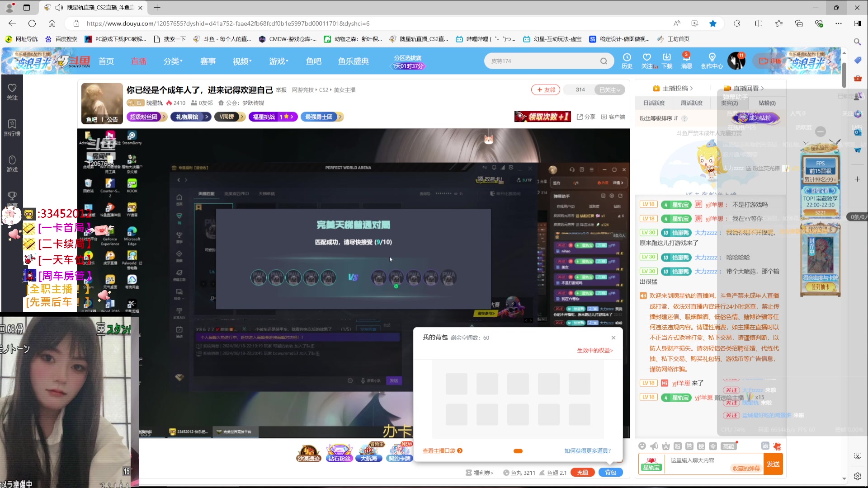Open 消息 notifications icon

pyautogui.click(x=686, y=61)
